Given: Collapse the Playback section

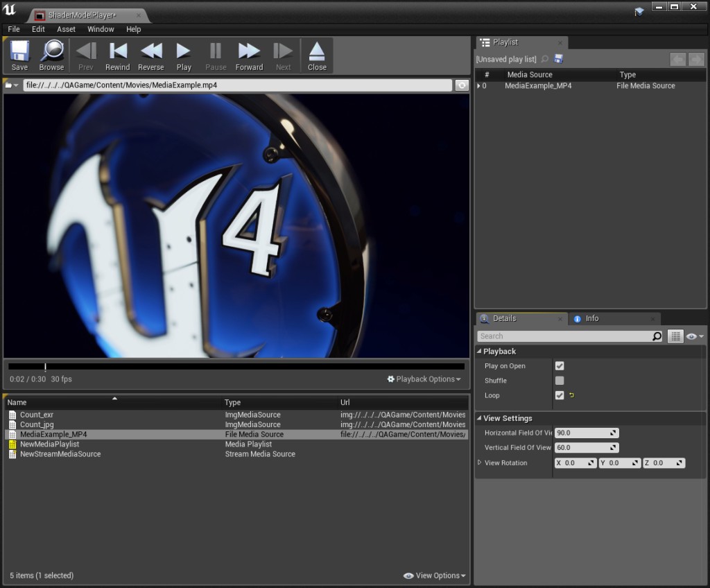Looking at the screenshot, I should click(x=480, y=351).
